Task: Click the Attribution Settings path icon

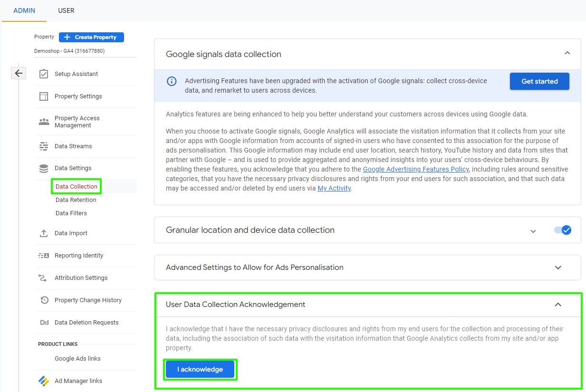Action: click(x=44, y=278)
